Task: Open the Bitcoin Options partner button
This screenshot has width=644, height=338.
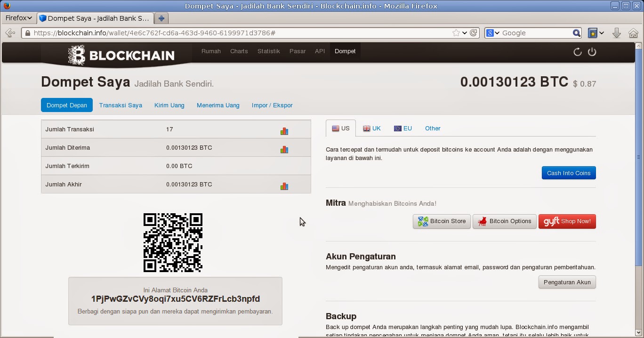Action: [x=504, y=221]
